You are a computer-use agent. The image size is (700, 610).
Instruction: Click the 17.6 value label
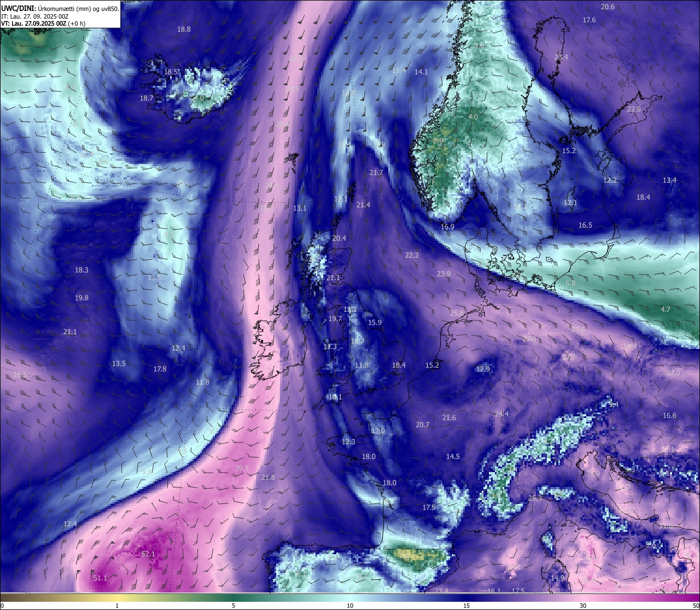tap(589, 20)
